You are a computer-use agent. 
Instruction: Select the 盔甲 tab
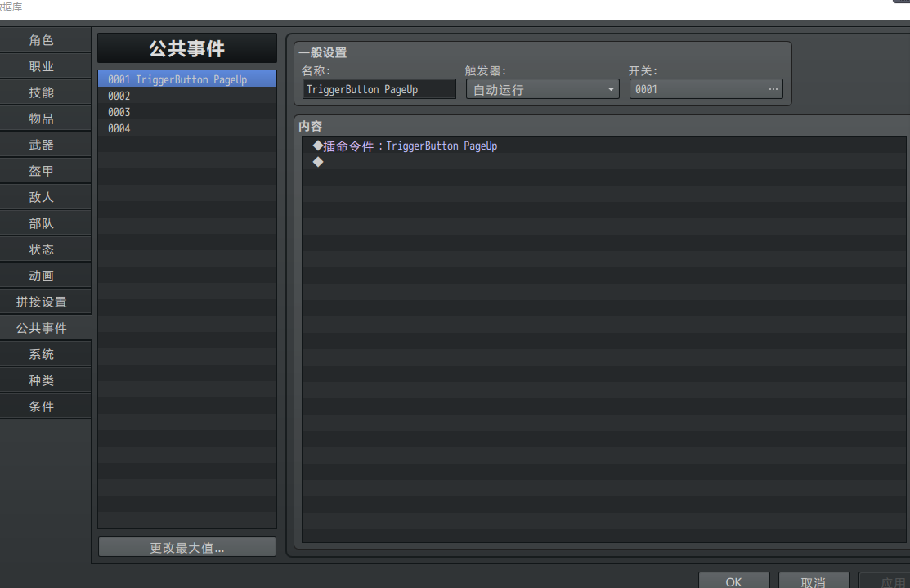[x=45, y=171]
